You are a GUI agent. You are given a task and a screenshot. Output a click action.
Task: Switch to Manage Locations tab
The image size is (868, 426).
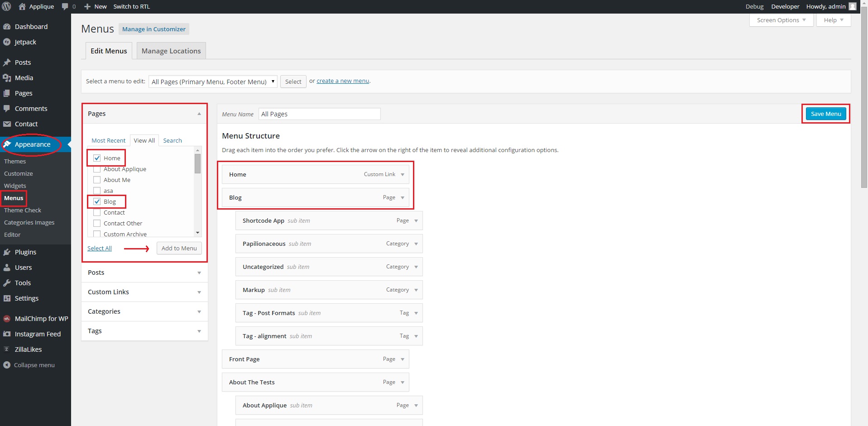[x=171, y=51]
